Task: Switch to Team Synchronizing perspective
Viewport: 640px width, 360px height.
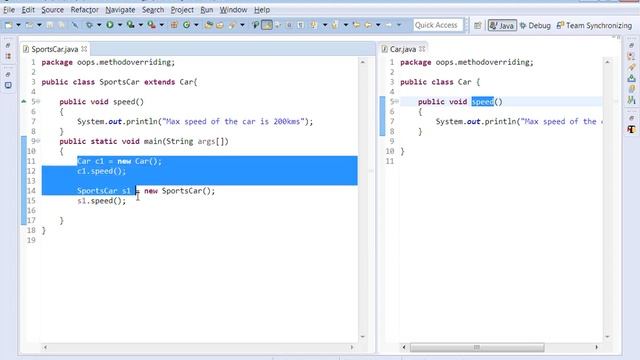Action: coord(594,25)
